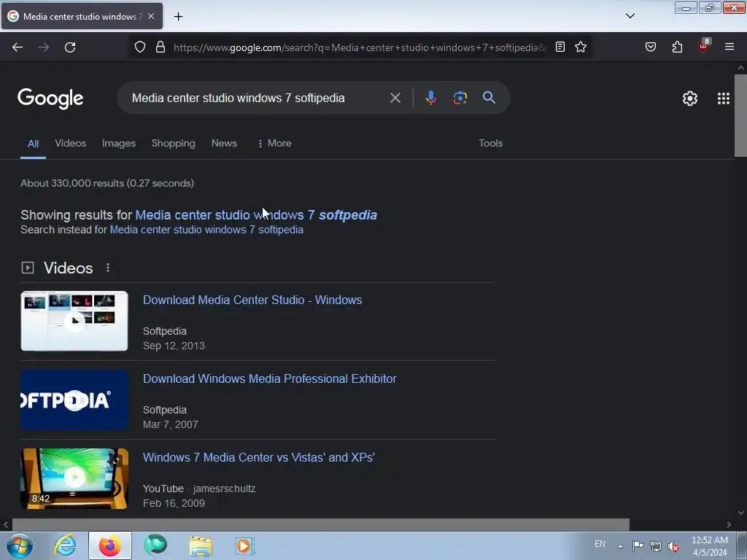This screenshot has width=747, height=560.
Task: Submit search with magnifying glass icon
Action: tap(489, 98)
